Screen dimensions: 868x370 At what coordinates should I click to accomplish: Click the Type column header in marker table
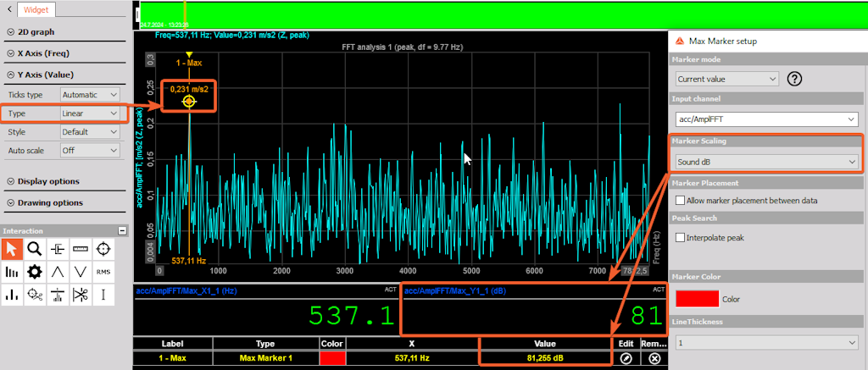click(265, 344)
